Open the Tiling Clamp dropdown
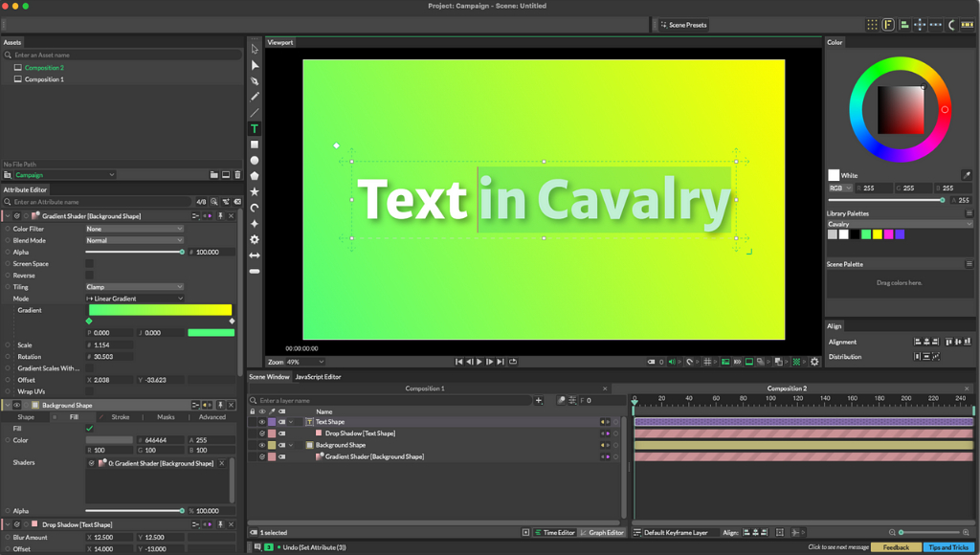 point(134,287)
